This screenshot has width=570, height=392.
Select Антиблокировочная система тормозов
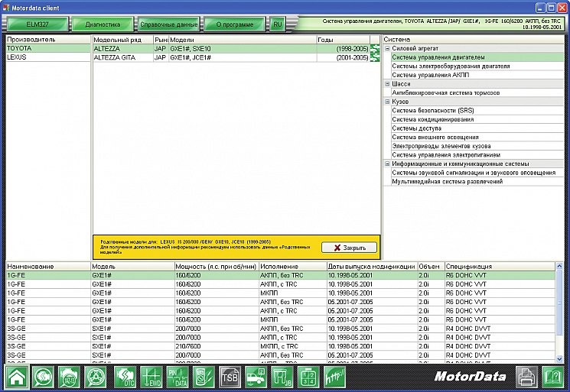pos(477,93)
